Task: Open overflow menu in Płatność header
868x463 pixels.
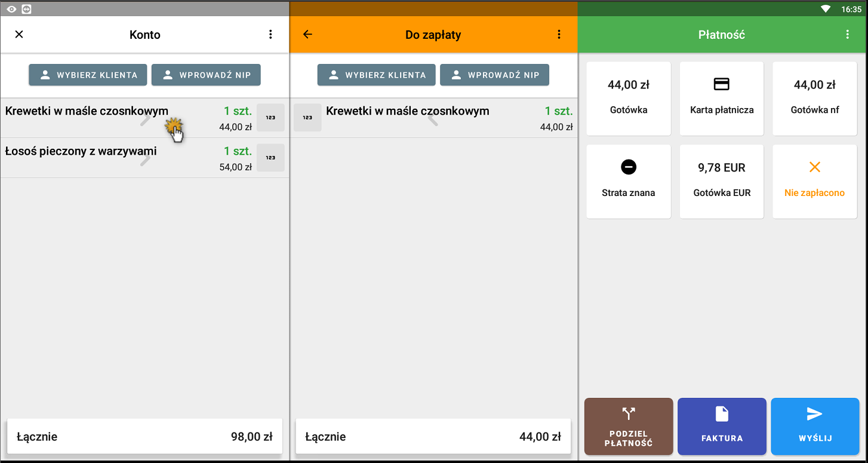Action: 847,35
